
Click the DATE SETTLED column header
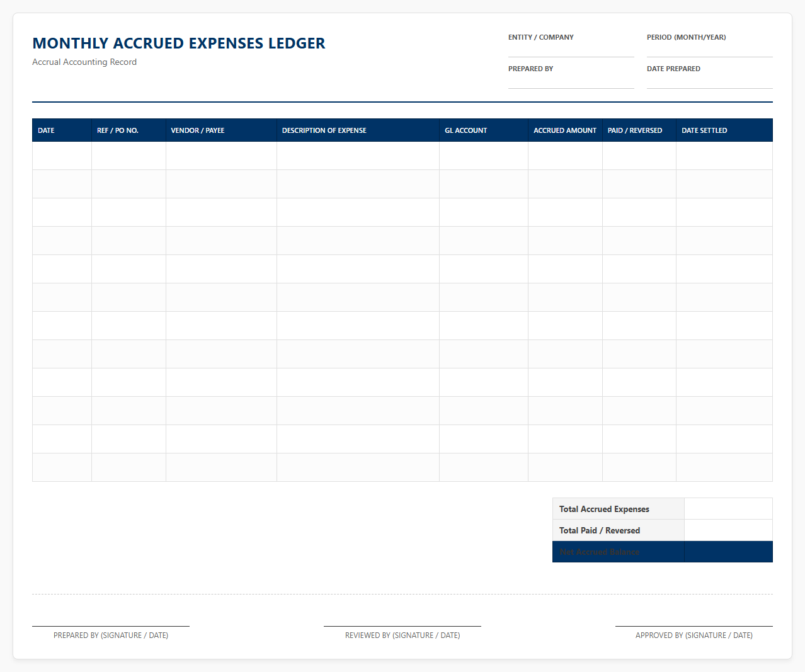[x=724, y=130]
